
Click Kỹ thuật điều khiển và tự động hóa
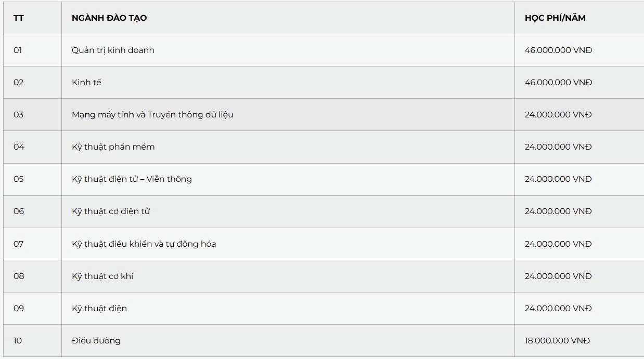pyautogui.click(x=144, y=244)
